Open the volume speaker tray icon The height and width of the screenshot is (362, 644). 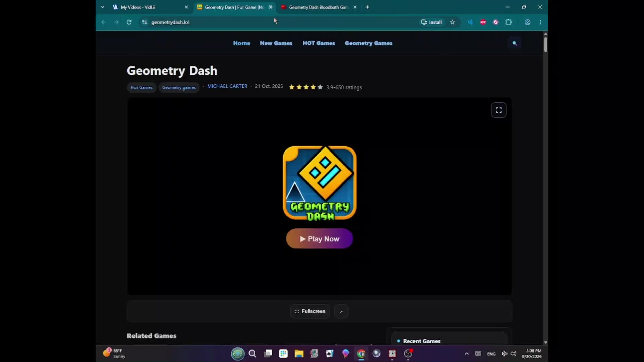click(x=514, y=354)
